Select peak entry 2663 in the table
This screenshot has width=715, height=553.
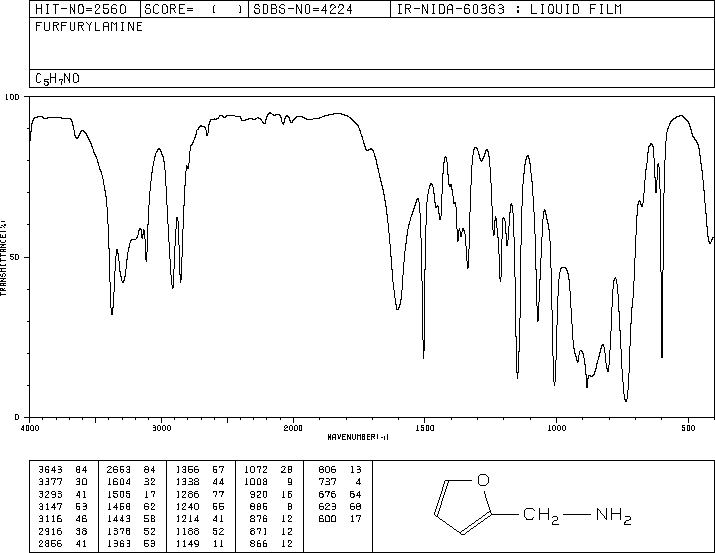click(119, 470)
